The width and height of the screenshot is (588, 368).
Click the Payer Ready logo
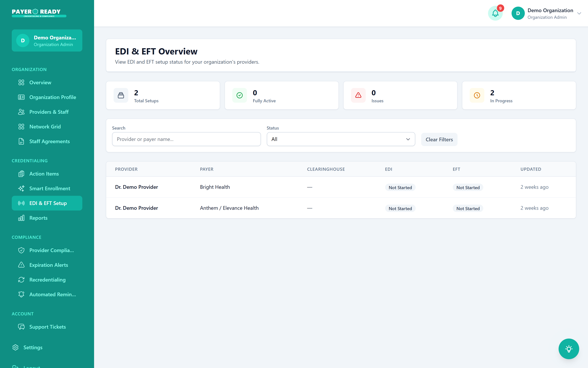pos(39,13)
